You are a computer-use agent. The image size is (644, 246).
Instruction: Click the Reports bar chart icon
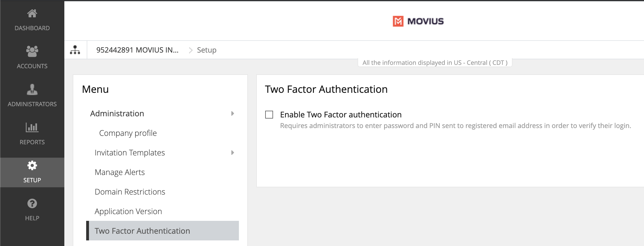pyautogui.click(x=32, y=127)
